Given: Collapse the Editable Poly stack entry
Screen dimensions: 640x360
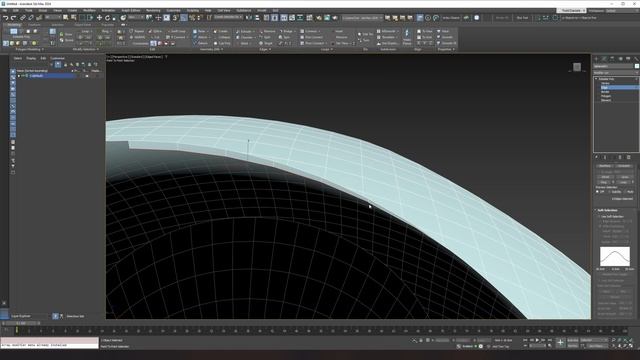Looking at the screenshot, I should pos(596,79).
